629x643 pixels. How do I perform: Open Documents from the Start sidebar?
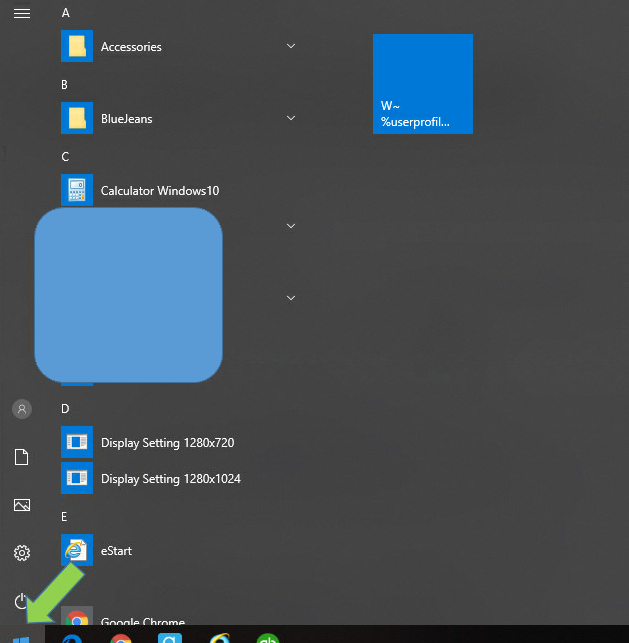click(22, 457)
